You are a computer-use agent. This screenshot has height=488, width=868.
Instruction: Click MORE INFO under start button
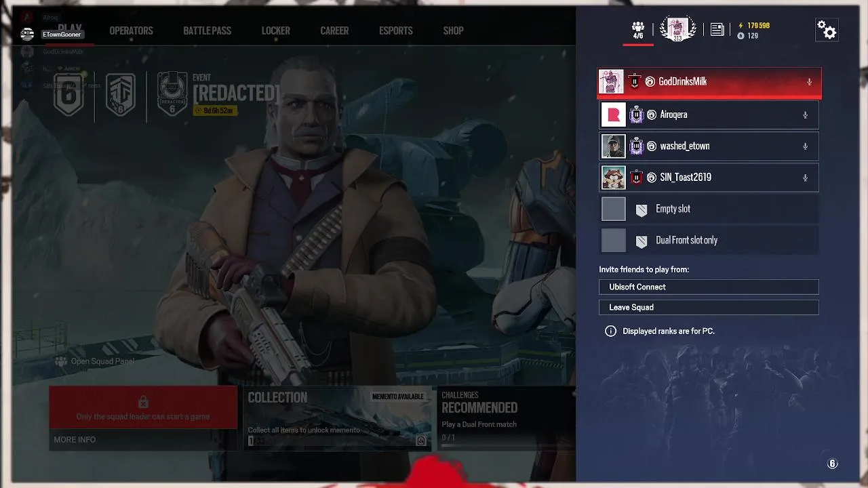[75, 440]
